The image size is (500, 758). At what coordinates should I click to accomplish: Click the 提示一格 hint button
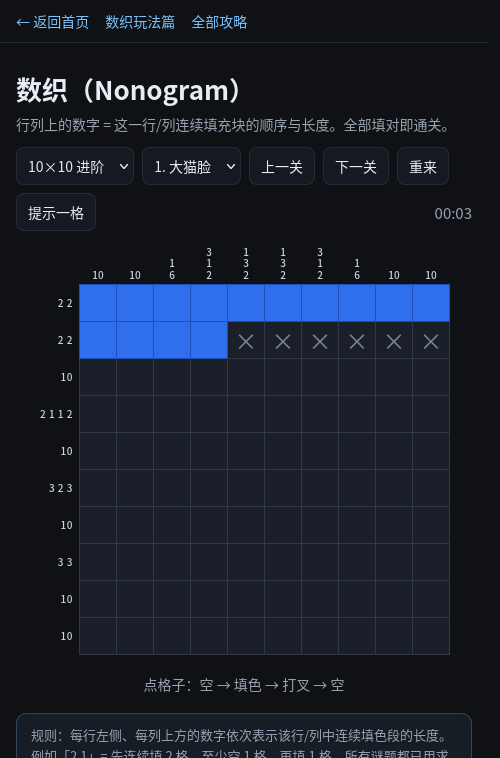56,212
